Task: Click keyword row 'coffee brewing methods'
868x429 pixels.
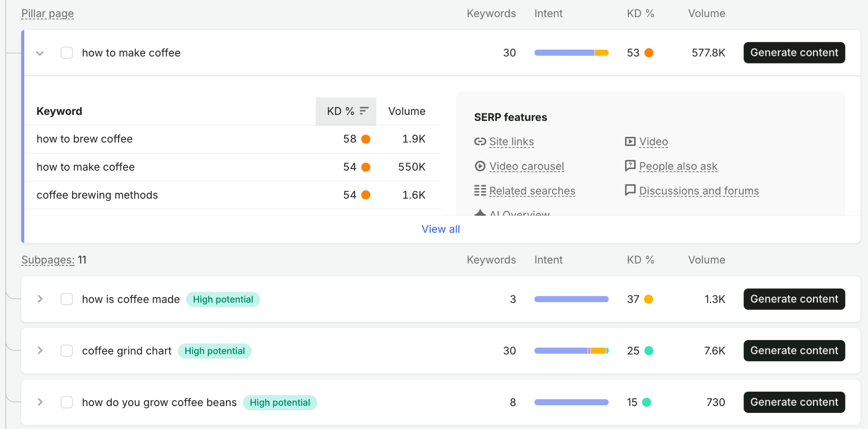Action: coord(232,195)
